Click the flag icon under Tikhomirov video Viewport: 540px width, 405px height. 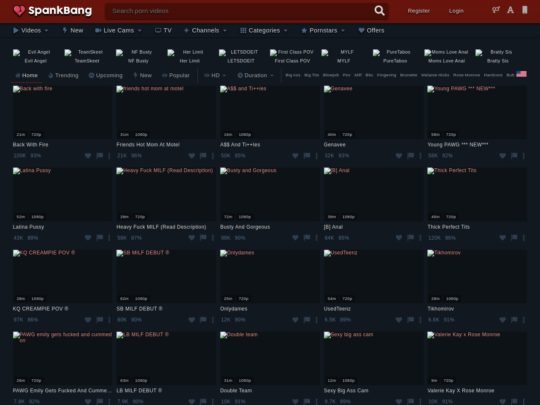pyautogui.click(x=514, y=320)
